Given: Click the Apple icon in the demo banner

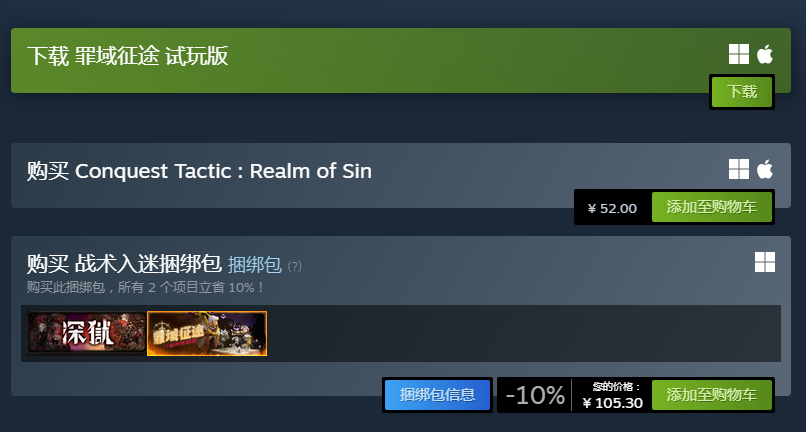Looking at the screenshot, I should [765, 54].
